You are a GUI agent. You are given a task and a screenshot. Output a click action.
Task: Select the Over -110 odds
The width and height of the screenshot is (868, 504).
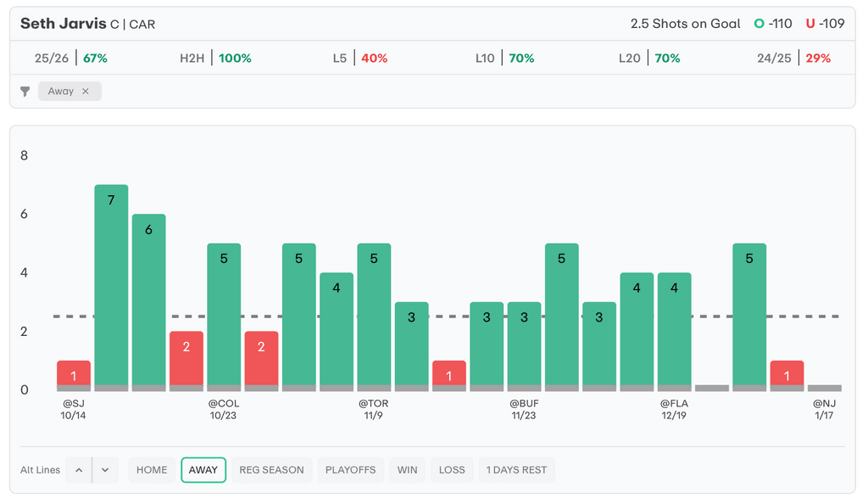[773, 24]
